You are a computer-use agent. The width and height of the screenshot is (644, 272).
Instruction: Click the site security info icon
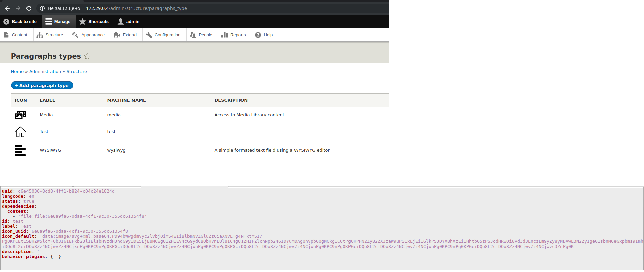point(42,8)
